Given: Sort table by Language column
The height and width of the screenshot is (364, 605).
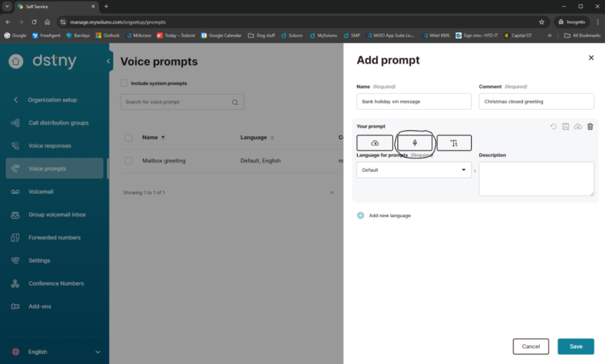Looking at the screenshot, I should pyautogui.click(x=257, y=137).
